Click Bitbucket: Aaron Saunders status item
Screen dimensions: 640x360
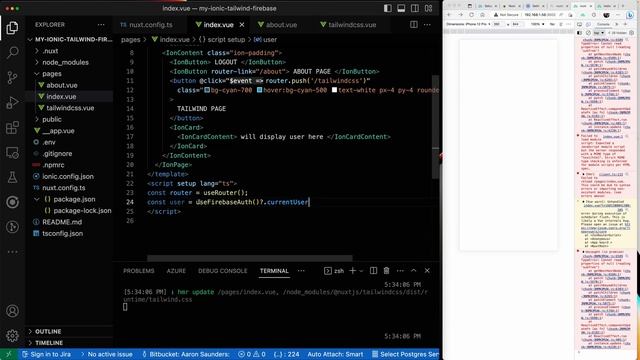point(186,354)
